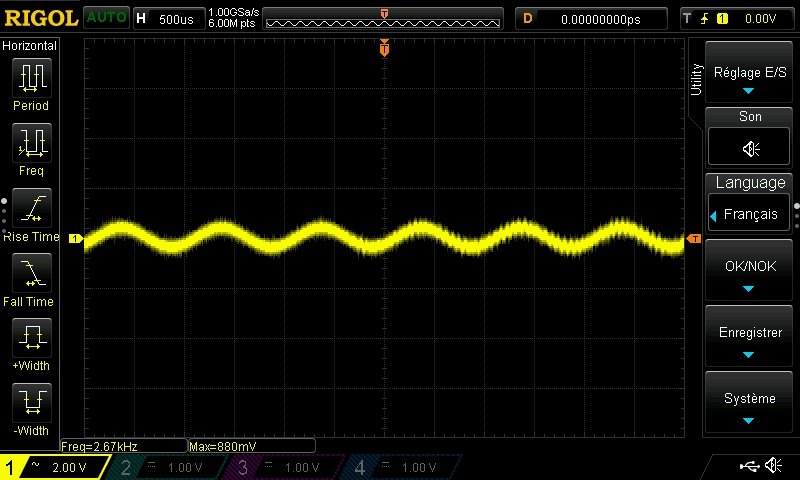Click the D delay 0.00000000ps field
Screen dimensions: 800x480
pos(591,19)
